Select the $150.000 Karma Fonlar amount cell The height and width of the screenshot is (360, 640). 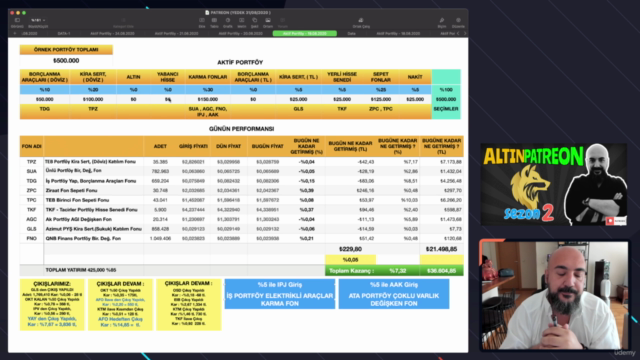pos(207,99)
